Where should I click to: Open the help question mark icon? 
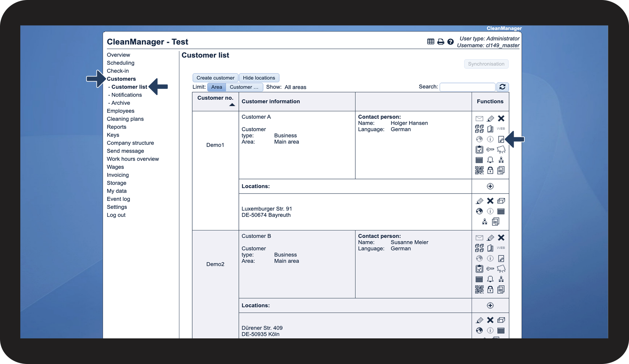(x=451, y=42)
